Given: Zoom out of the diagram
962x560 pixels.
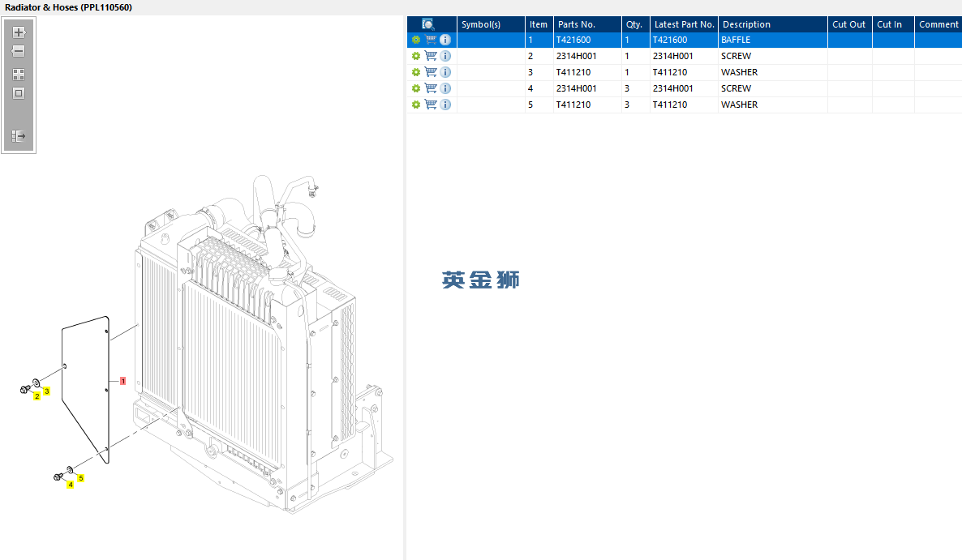Looking at the screenshot, I should click(x=19, y=51).
